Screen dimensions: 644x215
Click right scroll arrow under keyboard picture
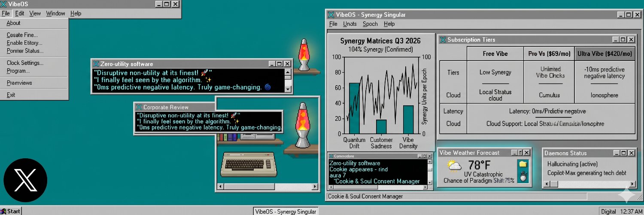point(315,187)
